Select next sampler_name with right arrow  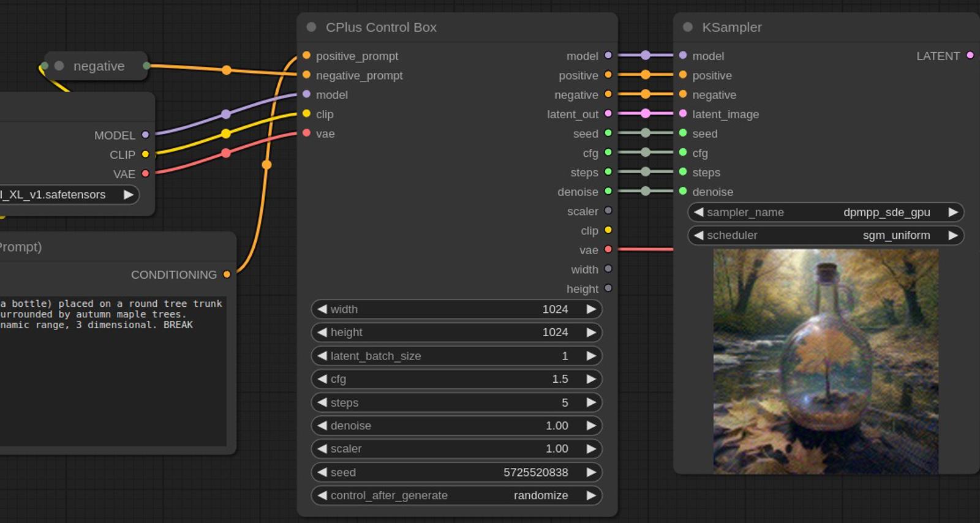953,212
